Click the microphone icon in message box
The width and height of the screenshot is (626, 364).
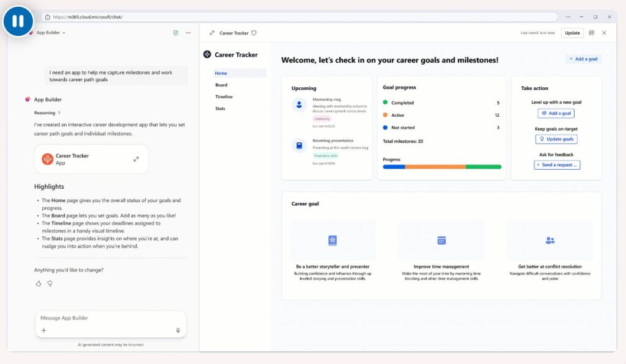click(178, 330)
